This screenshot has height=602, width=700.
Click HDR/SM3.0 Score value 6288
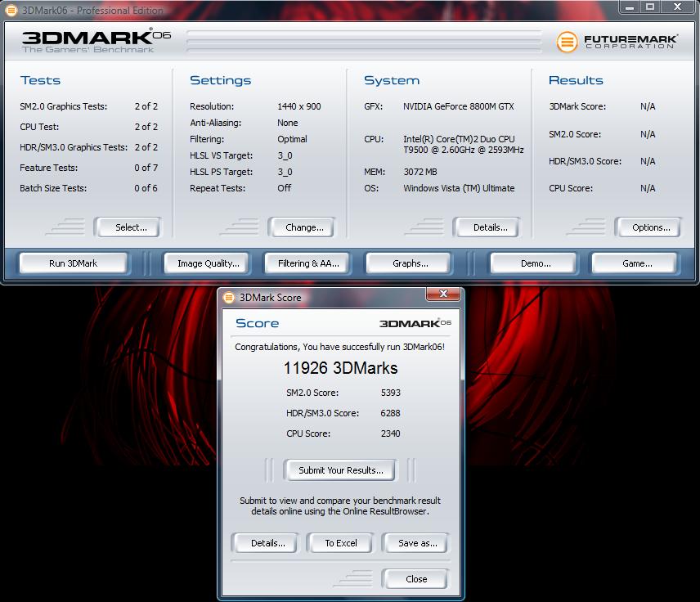pyautogui.click(x=390, y=413)
